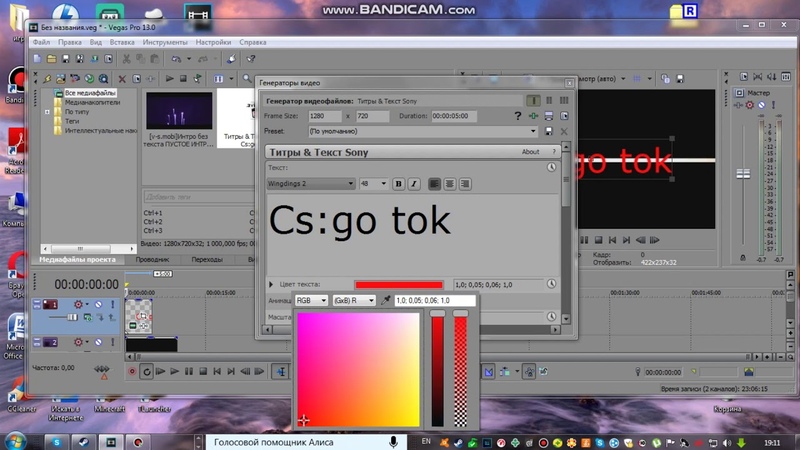This screenshot has width=800, height=450.
Task: Click the Duration 00:00:05:00 field
Action: coord(454,116)
